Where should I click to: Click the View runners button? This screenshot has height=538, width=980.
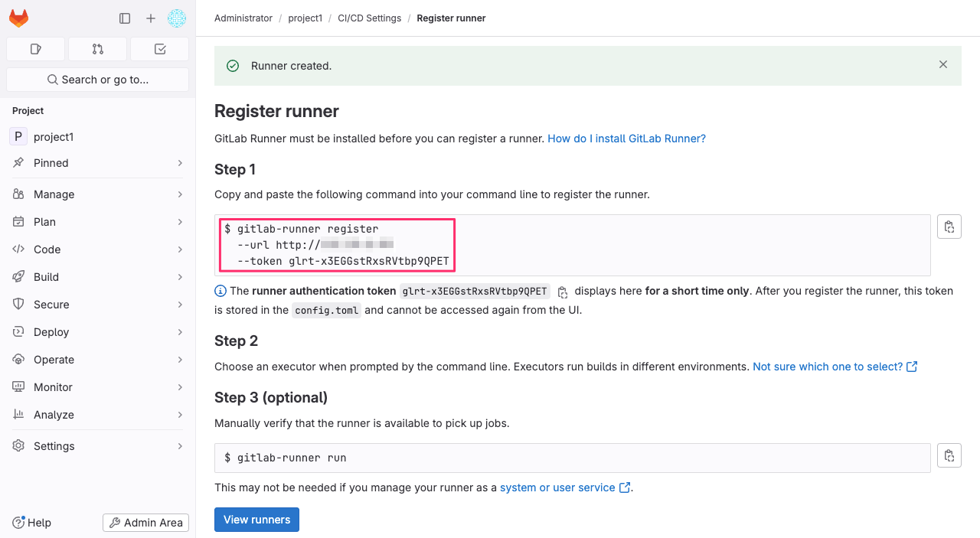coord(256,520)
